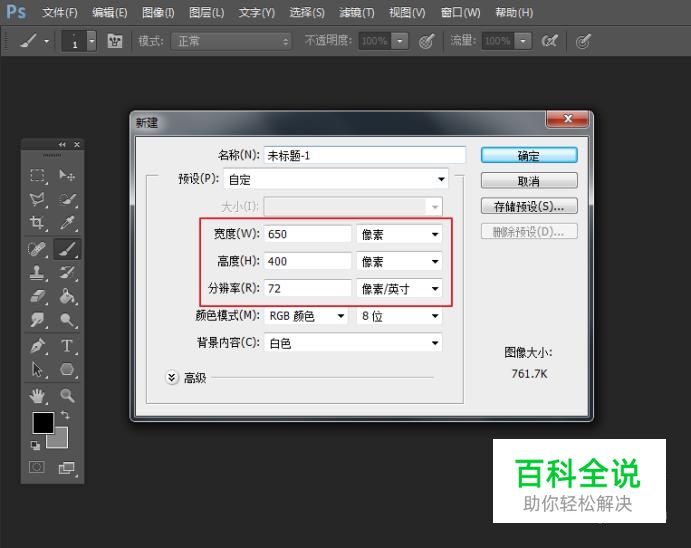Select the Healing Brush tool
This screenshot has width=691, height=548.
tap(37, 249)
